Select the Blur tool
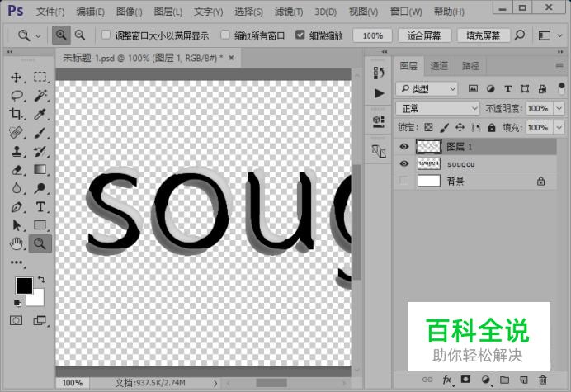The image size is (571, 392). tap(16, 188)
